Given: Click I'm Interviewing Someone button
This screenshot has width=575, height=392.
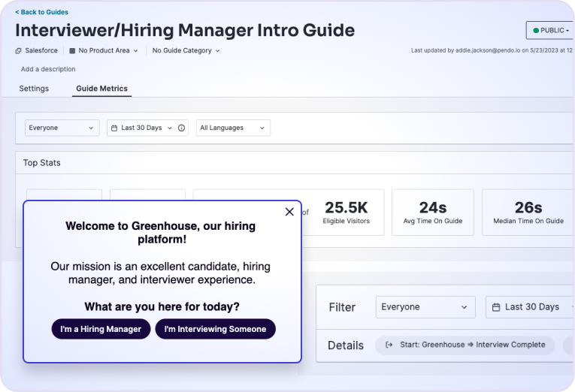Looking at the screenshot, I should [x=215, y=329].
